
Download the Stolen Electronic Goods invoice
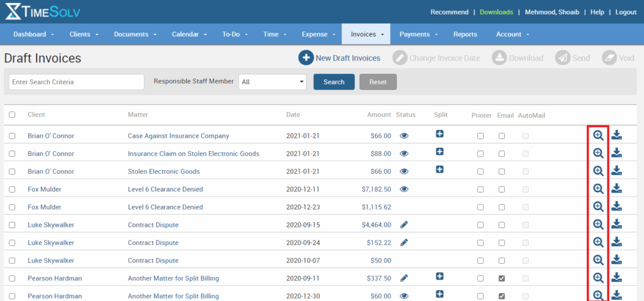617,171
